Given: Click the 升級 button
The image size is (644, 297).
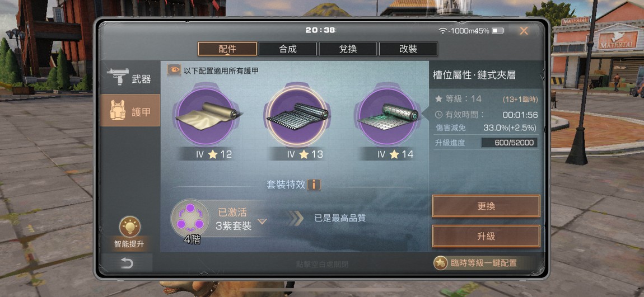Looking at the screenshot, I should pyautogui.click(x=486, y=236).
